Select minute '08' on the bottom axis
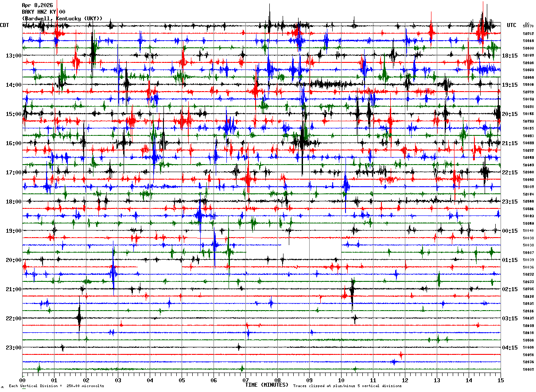 pos(277,380)
